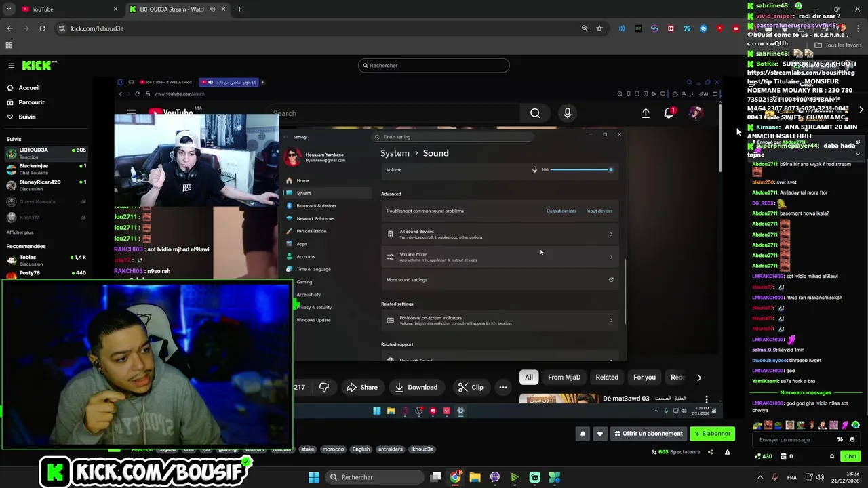Adjust the input Volume slider
The height and width of the screenshot is (488, 868).
[581, 170]
